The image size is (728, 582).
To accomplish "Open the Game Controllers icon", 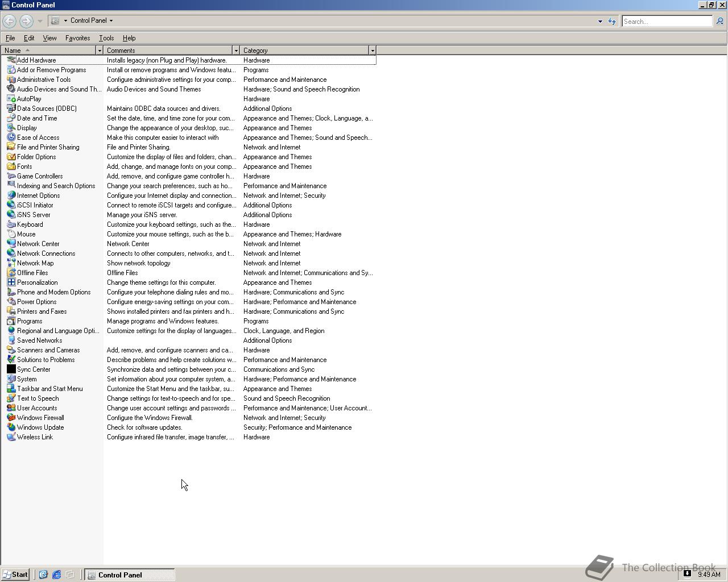I will [x=11, y=176].
